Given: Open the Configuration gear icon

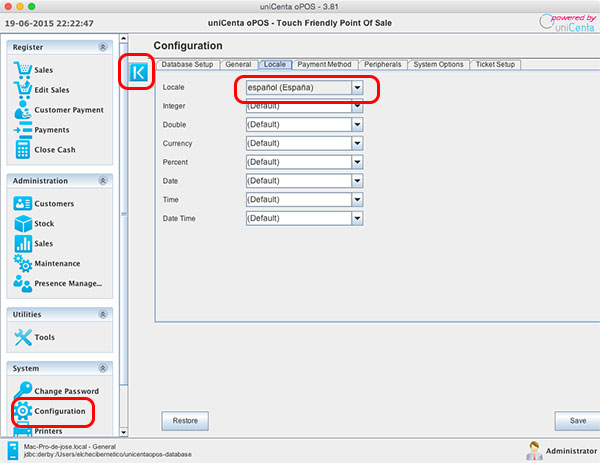Looking at the screenshot, I should point(23,411).
